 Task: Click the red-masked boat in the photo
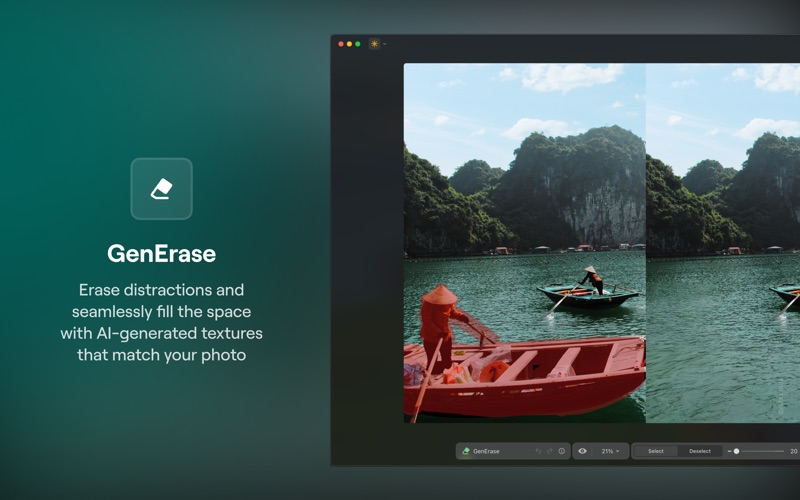526,378
